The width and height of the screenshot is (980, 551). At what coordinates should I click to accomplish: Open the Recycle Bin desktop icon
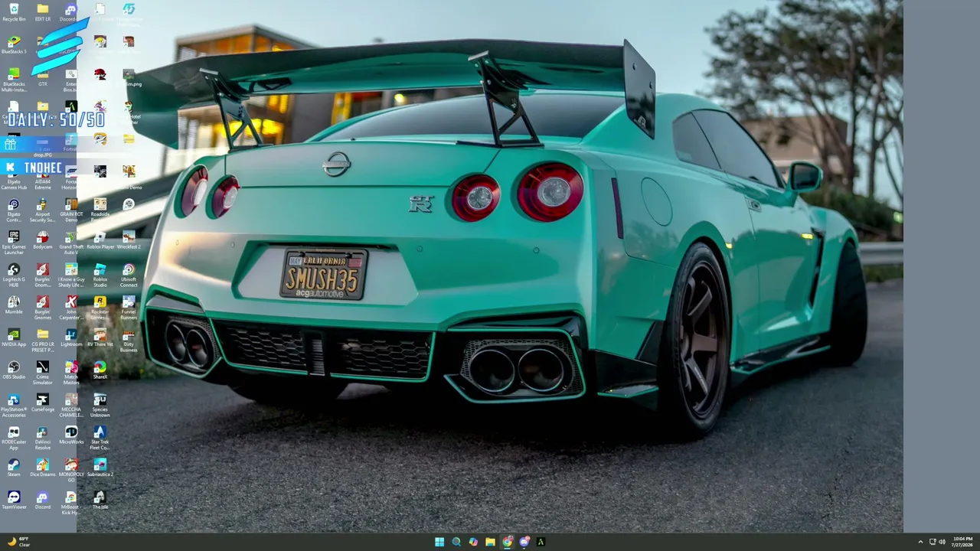(14, 12)
